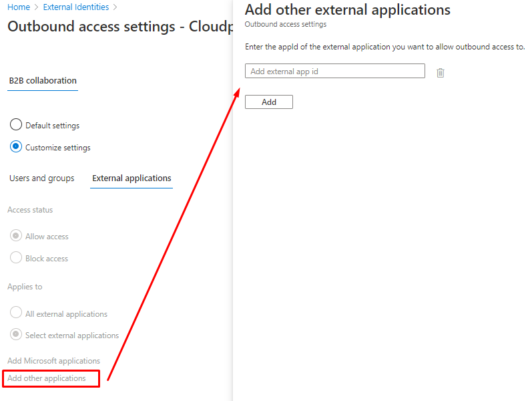Navigate to External Identities breadcrumb

[x=76, y=7]
